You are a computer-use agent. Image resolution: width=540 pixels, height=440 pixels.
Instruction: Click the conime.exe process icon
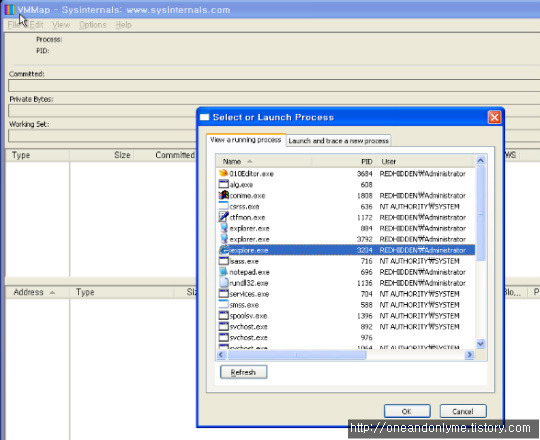(224, 195)
